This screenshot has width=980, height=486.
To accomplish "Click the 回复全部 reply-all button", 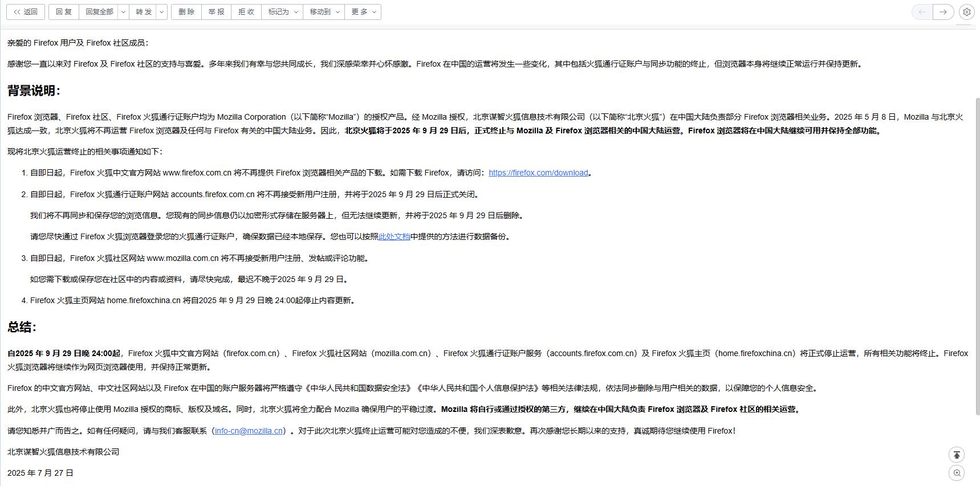I will click(99, 12).
